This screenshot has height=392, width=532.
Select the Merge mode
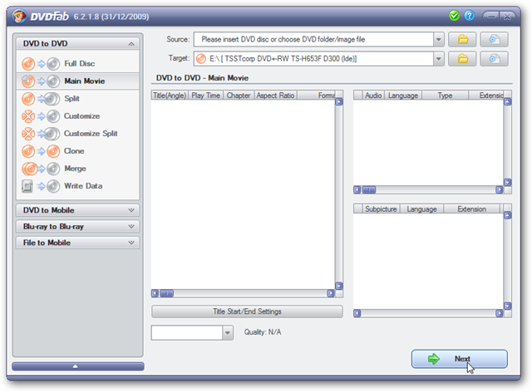[x=77, y=169]
